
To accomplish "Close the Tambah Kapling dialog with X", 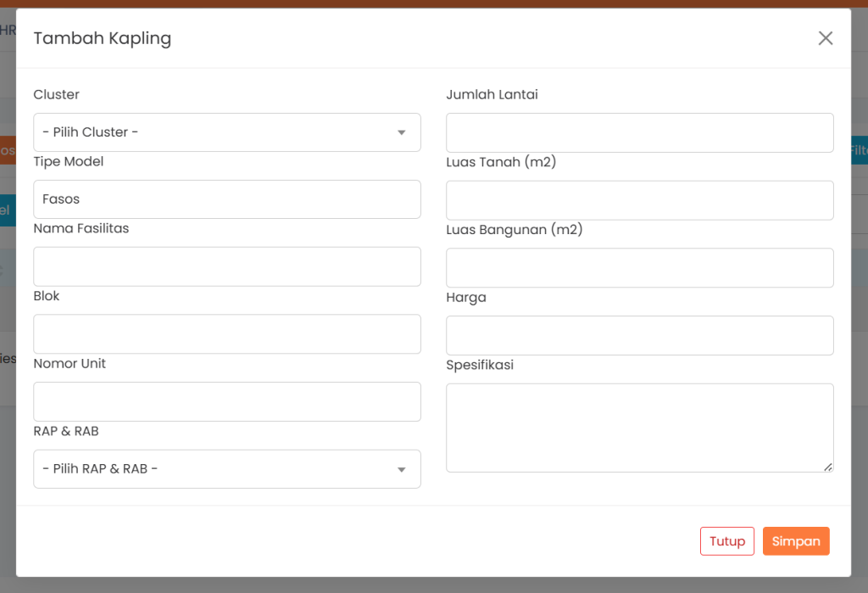I will pos(825,38).
